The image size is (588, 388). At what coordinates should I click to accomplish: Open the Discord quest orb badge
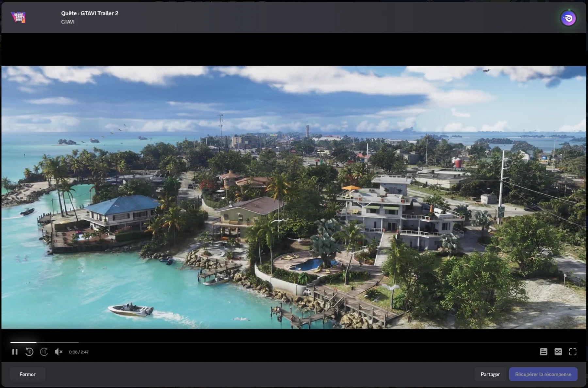(x=568, y=18)
